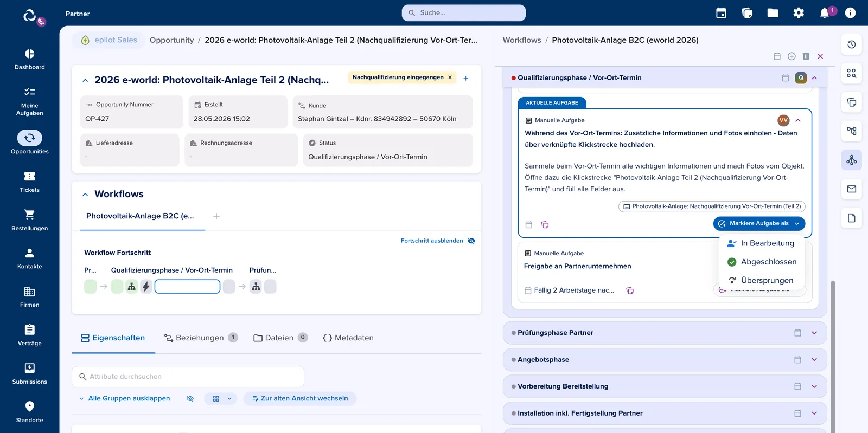This screenshot has width=868, height=433.
Task: Open Firmen in the sidebar
Action: click(29, 297)
